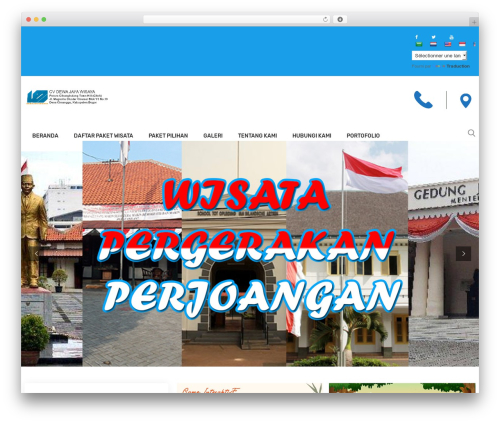
Task: Open the language selection dropdown
Action: click(x=439, y=56)
